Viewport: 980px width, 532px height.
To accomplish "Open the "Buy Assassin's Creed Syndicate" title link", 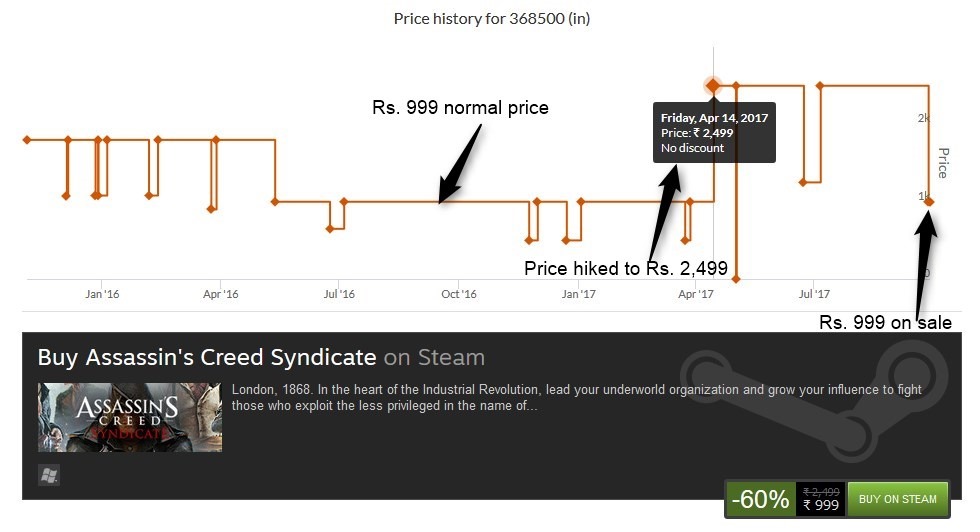I will click(x=207, y=357).
